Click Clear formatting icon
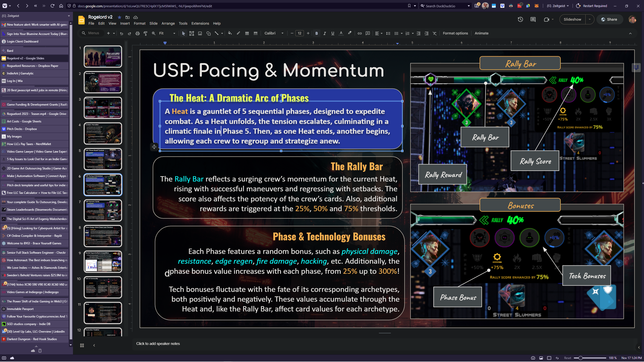 coord(435,33)
